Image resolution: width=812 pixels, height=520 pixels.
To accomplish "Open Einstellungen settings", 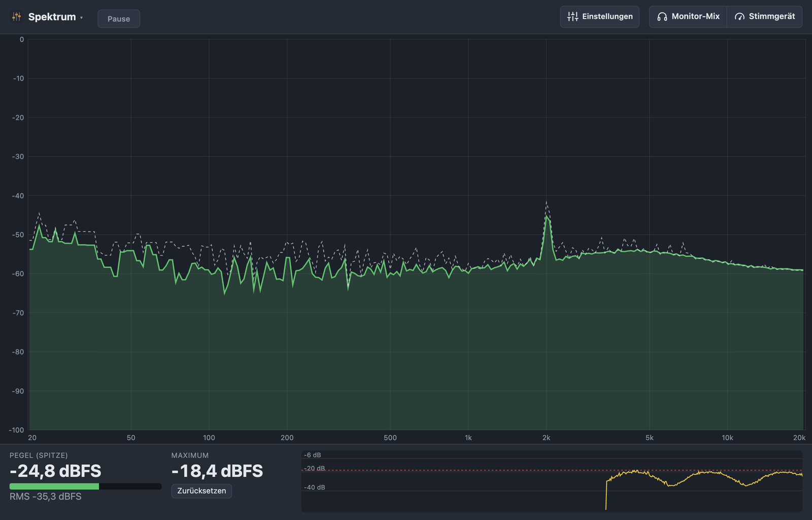I will (x=599, y=17).
